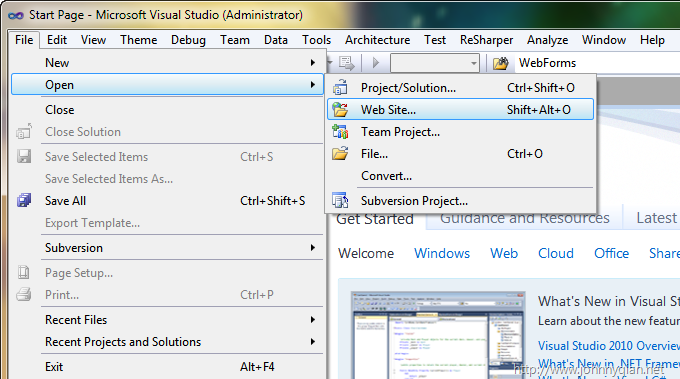Select Subversion Project... in Open submenu
The width and height of the screenshot is (680, 379).
coord(461,201)
